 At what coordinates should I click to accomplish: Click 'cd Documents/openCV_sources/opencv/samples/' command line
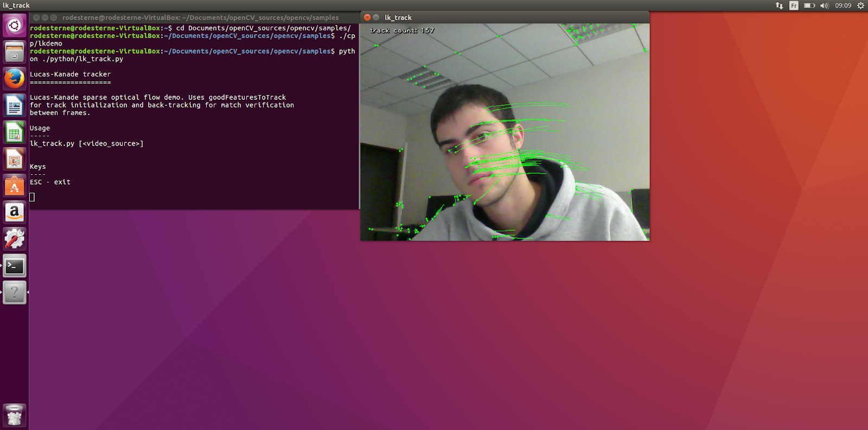click(x=263, y=28)
